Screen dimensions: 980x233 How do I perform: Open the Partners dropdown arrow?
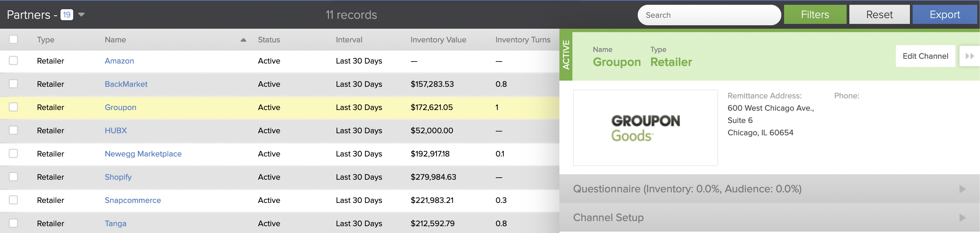(x=81, y=15)
